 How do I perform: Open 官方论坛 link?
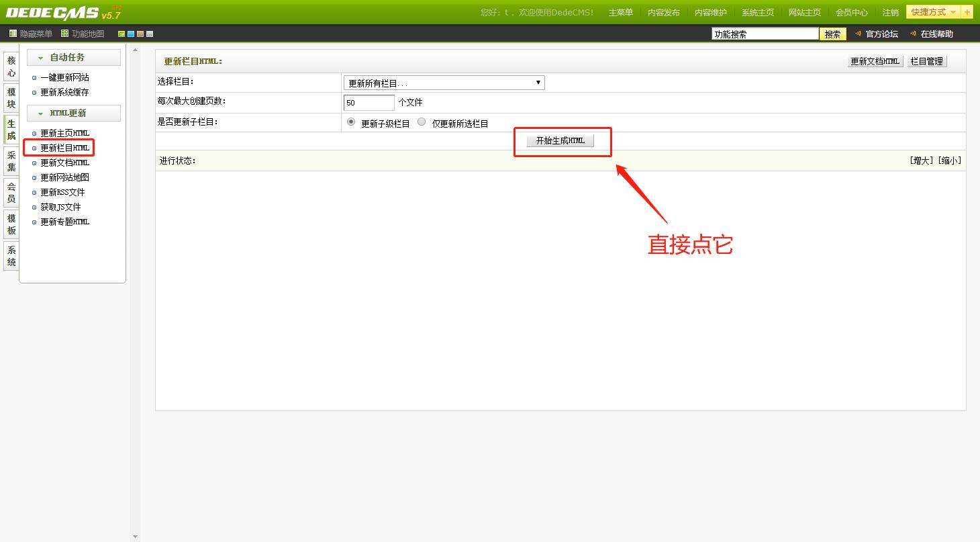click(x=881, y=34)
